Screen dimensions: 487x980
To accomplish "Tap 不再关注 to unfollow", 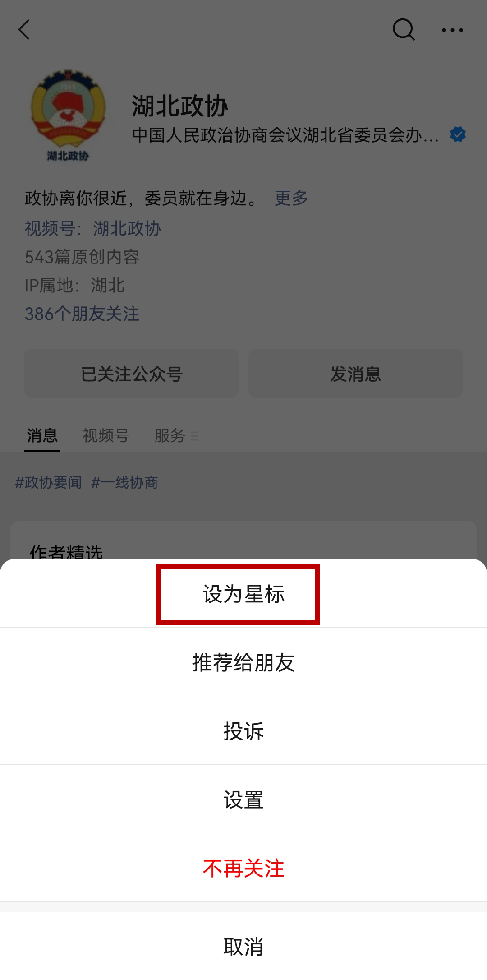I will (x=243, y=868).
